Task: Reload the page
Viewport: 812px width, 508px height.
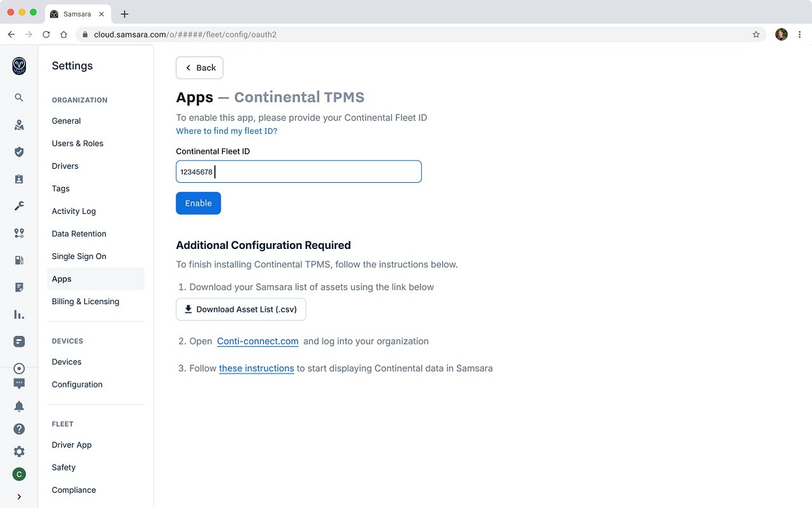Action: coord(46,34)
